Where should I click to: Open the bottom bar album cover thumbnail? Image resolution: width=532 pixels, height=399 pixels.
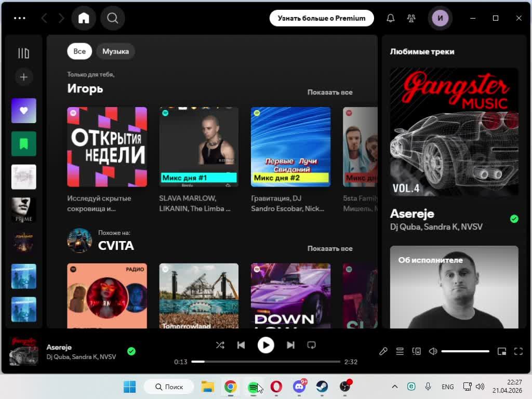23,352
